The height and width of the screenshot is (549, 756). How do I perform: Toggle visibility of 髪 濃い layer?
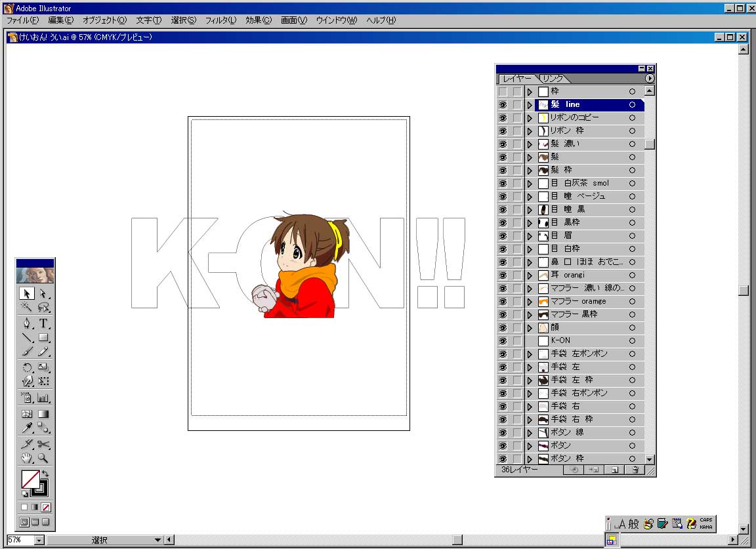(503, 144)
